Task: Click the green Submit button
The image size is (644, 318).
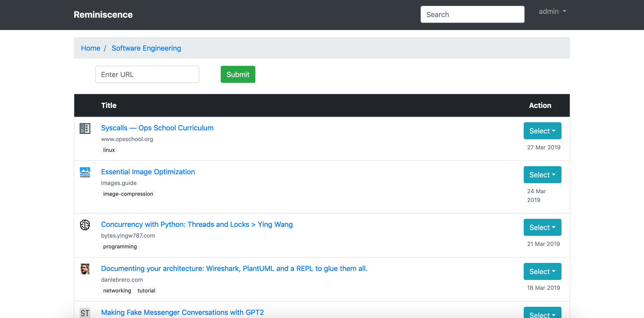Action: pos(238,74)
